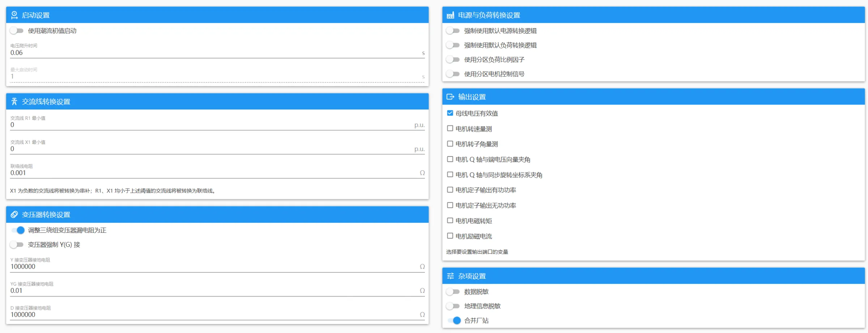Image resolution: width=868 pixels, height=333 pixels.
Task: Click the 输出设置 panel title
Action: (472, 97)
